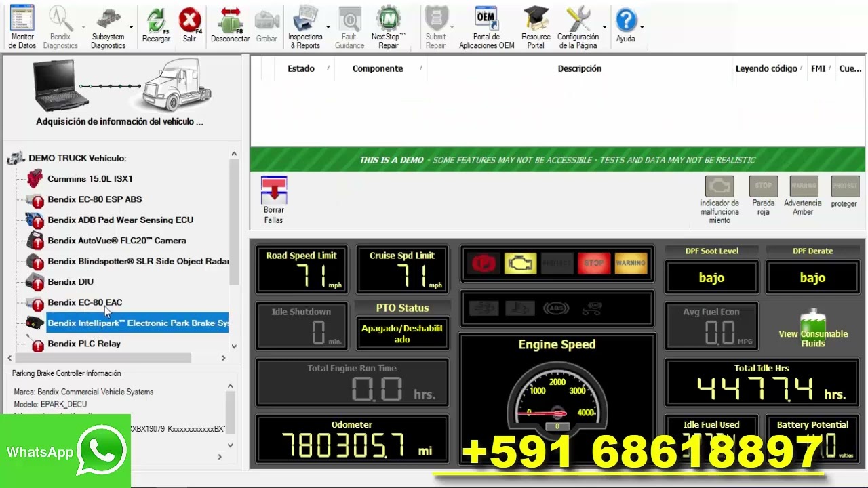Click the Recargar refresh icon

156,26
